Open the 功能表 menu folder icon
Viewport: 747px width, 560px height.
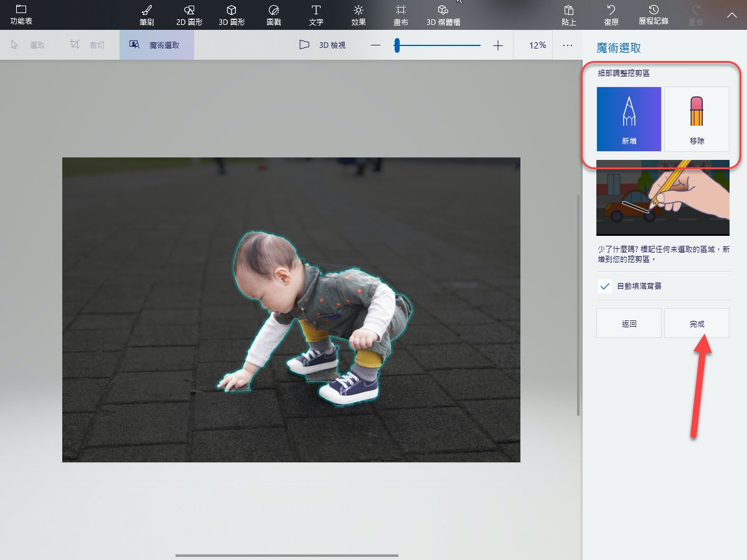pos(21,14)
